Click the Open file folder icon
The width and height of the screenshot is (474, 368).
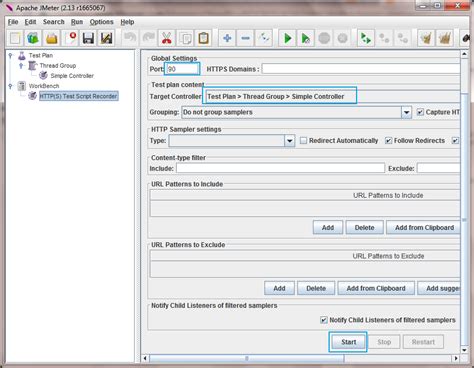coord(51,38)
